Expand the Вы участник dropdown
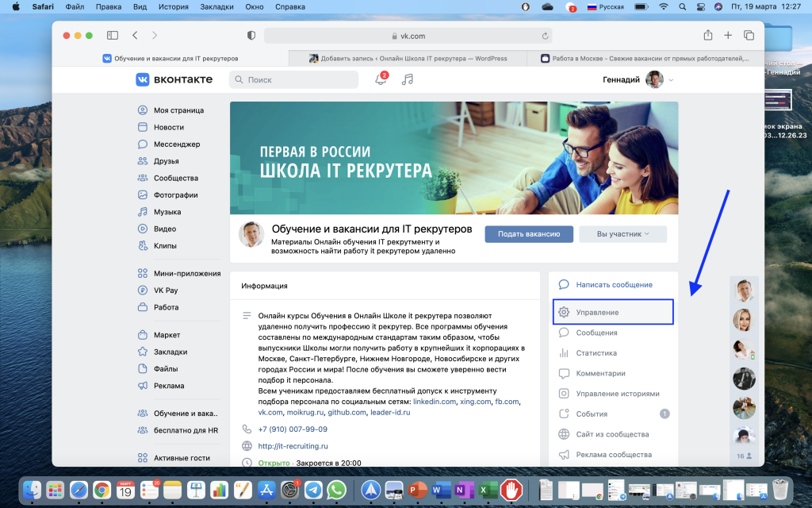The width and height of the screenshot is (812, 508). pyautogui.click(x=622, y=234)
